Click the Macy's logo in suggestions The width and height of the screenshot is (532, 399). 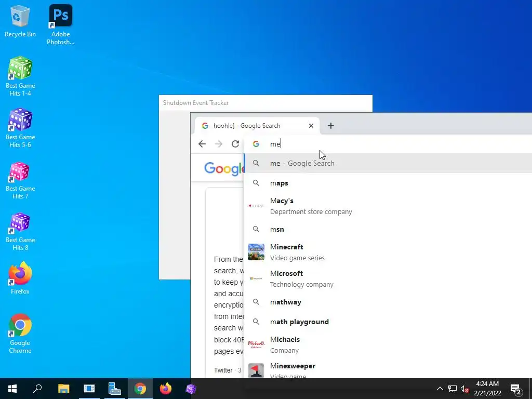coord(256,206)
